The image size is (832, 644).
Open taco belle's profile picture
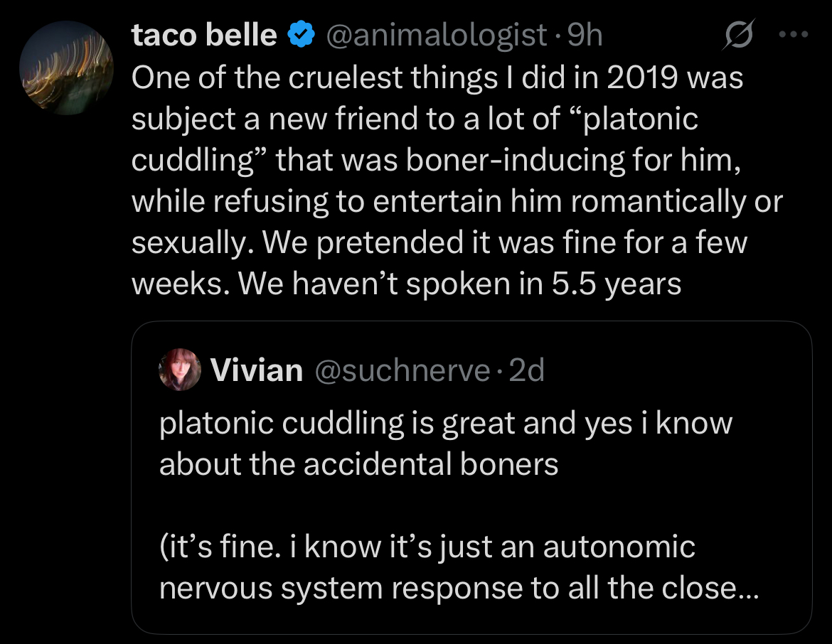(66, 68)
